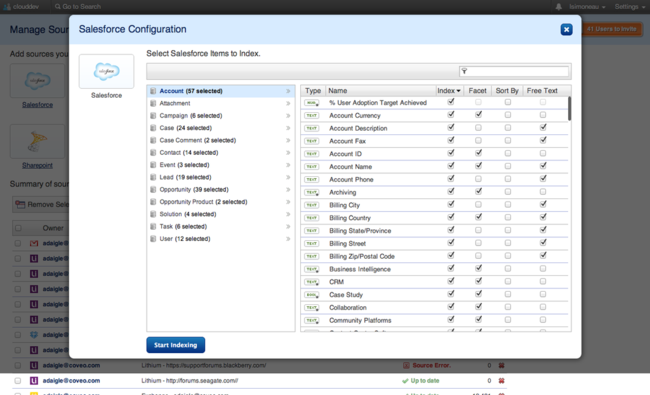Expand the Event object arrow
Viewport: 650px width, 395px height.
288,165
